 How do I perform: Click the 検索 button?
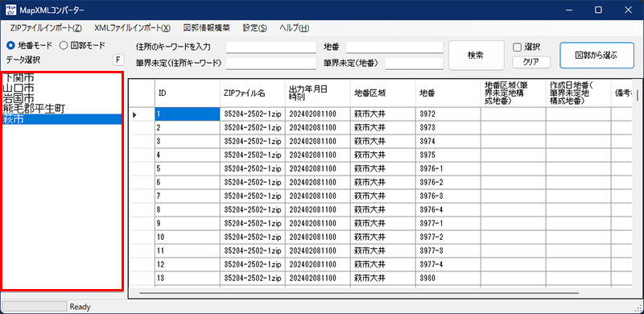click(476, 55)
